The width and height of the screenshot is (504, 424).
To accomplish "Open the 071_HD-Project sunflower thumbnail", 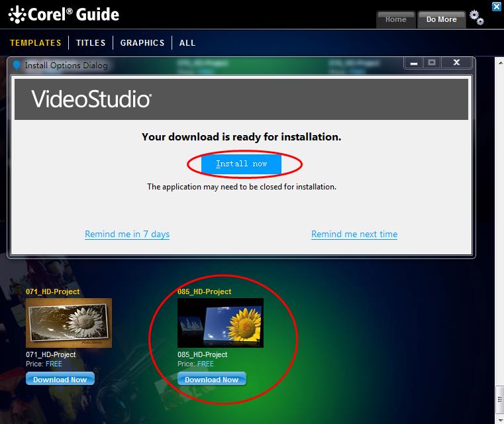I will [69, 323].
